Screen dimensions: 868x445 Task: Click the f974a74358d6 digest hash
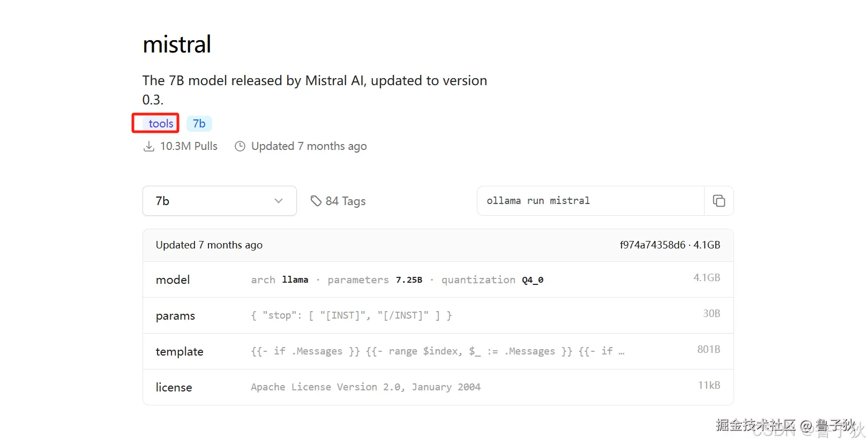[x=652, y=245]
